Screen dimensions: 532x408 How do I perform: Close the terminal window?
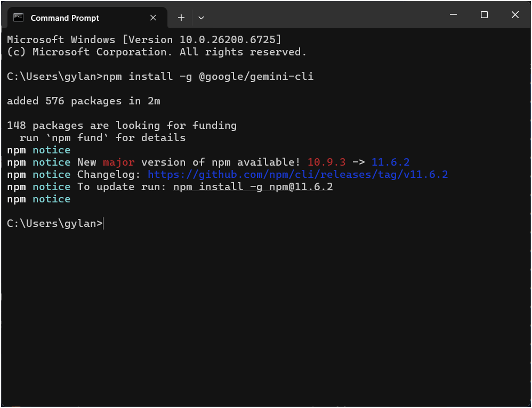(x=515, y=15)
